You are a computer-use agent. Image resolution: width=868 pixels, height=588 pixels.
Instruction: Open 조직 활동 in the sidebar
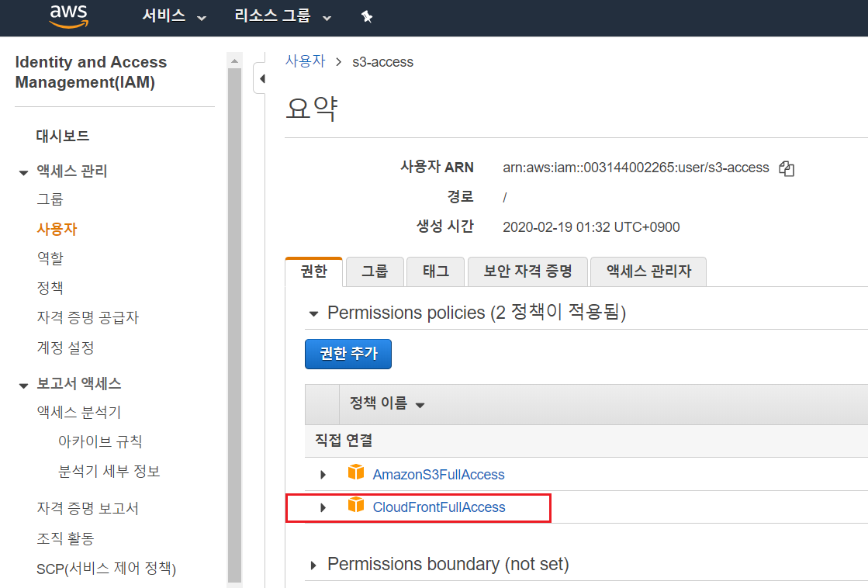(65, 538)
